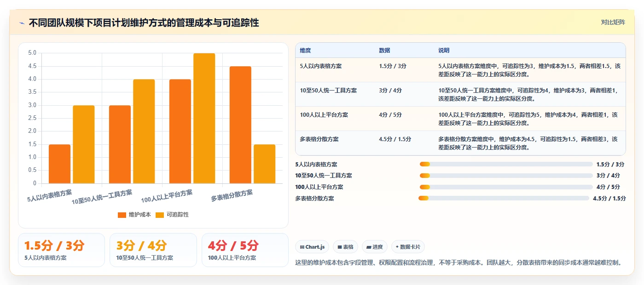Click the 进度 tag chip
The width and height of the screenshot is (644, 285).
point(375,247)
